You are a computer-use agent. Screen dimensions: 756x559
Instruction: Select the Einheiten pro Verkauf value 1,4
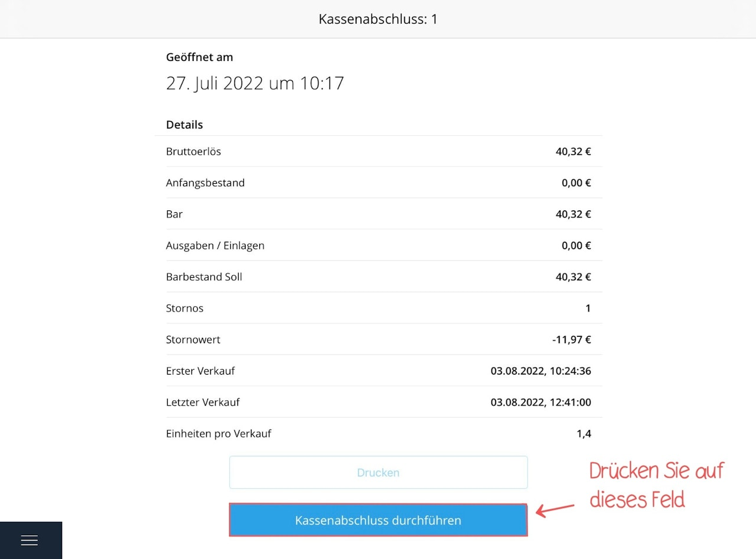584,433
